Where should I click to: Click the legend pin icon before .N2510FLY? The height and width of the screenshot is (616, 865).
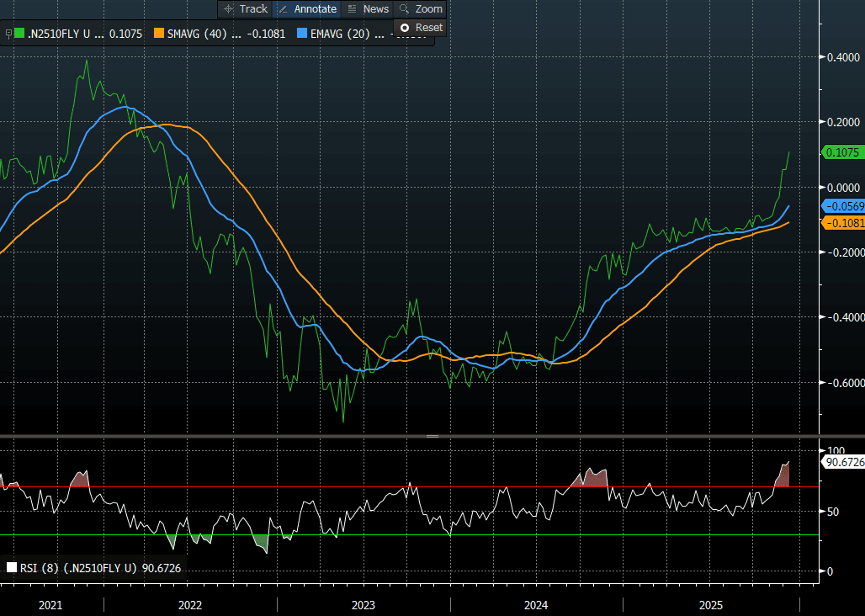coord(8,35)
